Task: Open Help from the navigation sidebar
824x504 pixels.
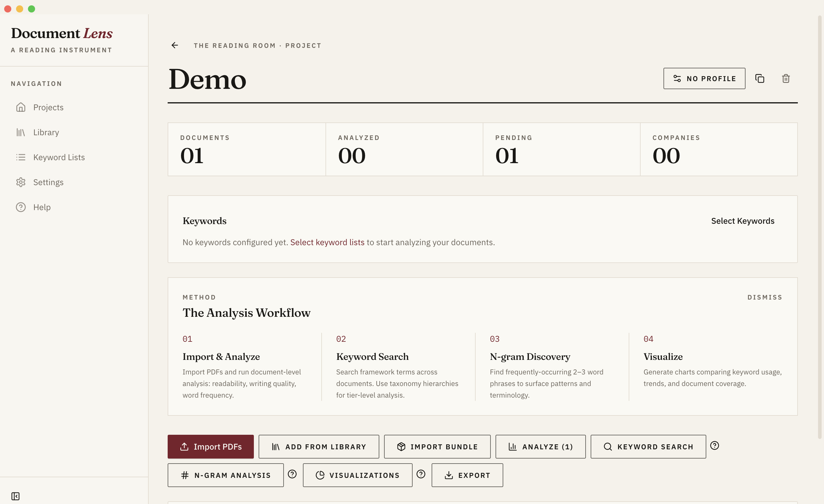Action: (x=42, y=207)
